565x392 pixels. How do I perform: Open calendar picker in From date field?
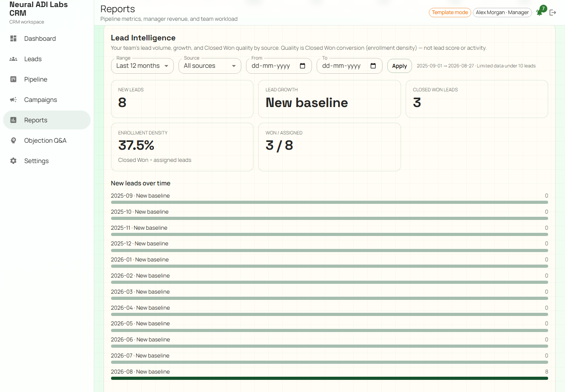pyautogui.click(x=303, y=66)
